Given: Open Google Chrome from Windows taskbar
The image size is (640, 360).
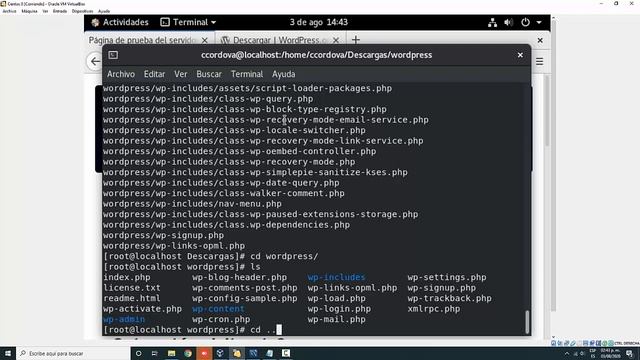Looking at the screenshot, I should point(188,353).
